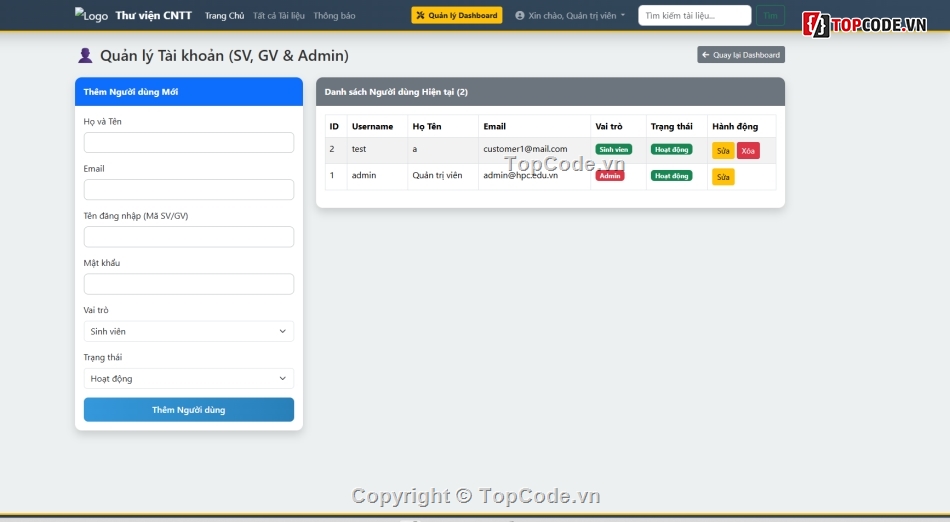The height and width of the screenshot is (522, 950).
Task: Open Tất cả Tài liệu nav item
Action: click(x=279, y=16)
